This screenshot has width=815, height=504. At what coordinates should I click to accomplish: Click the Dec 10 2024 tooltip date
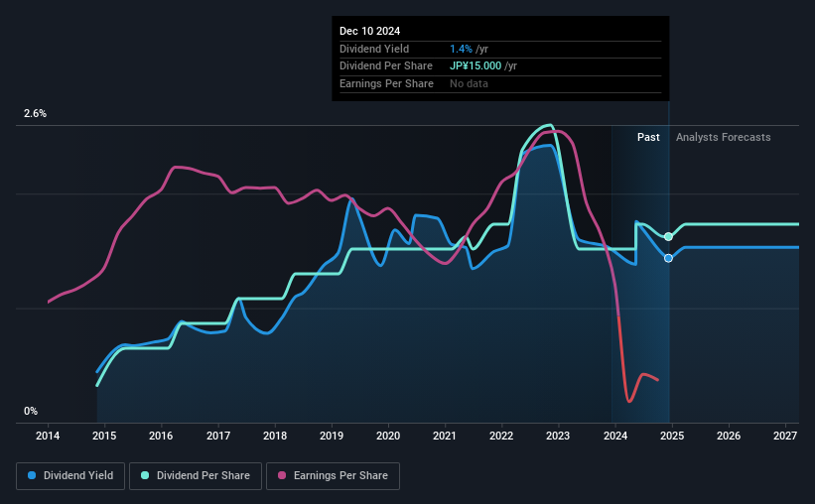point(369,31)
